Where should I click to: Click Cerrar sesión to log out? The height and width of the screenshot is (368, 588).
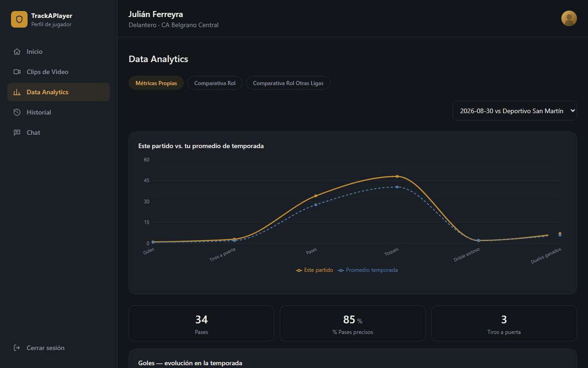click(58, 348)
